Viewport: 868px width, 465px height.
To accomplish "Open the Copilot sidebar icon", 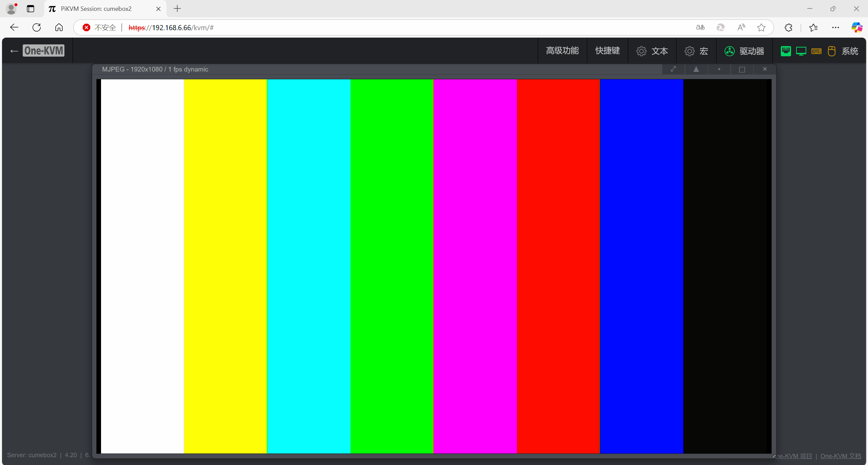I will [x=857, y=27].
